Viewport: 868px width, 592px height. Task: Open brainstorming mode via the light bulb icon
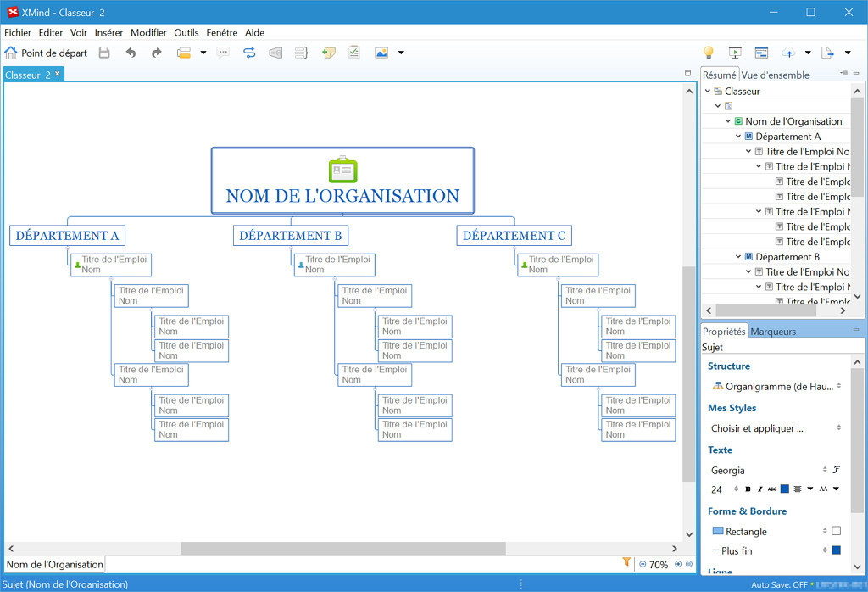pos(708,53)
